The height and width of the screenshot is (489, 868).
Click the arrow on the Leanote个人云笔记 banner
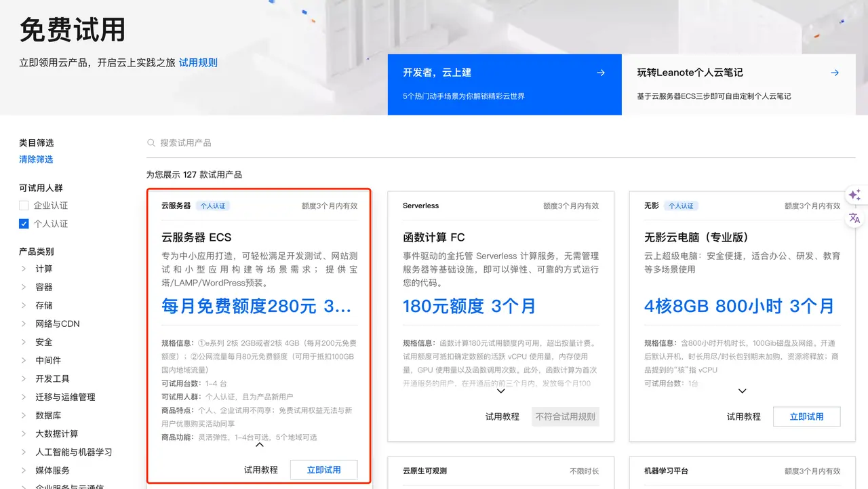coord(835,73)
